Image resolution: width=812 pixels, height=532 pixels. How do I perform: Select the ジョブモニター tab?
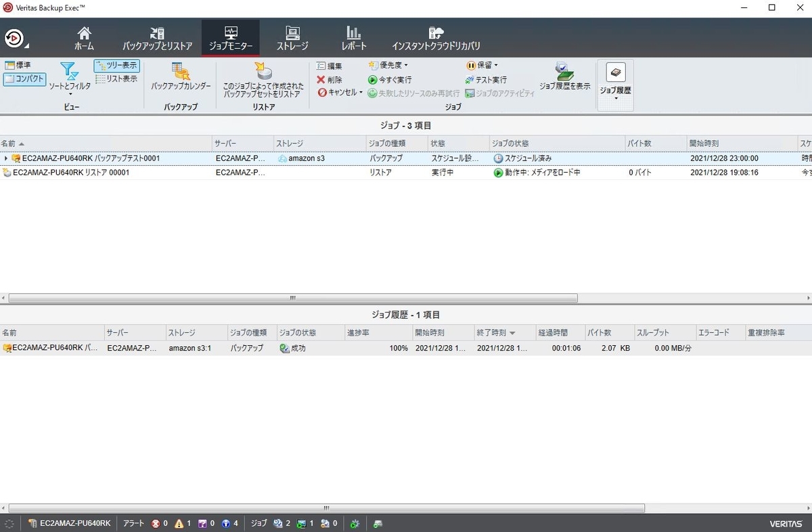coord(231,39)
